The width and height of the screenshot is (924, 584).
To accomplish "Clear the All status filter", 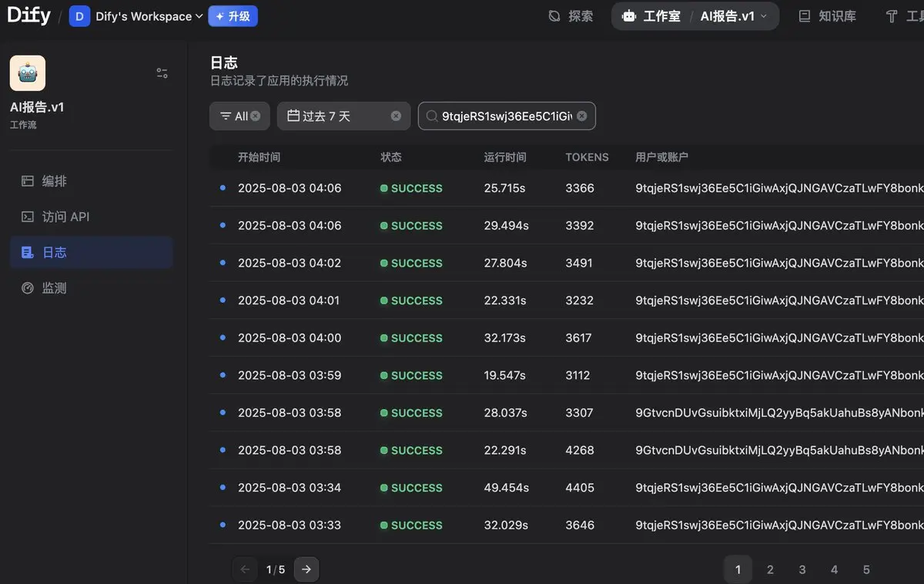I will click(x=255, y=116).
